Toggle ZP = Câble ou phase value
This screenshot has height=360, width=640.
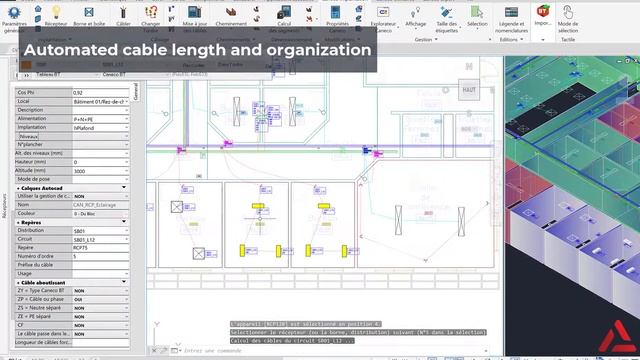coord(101,299)
